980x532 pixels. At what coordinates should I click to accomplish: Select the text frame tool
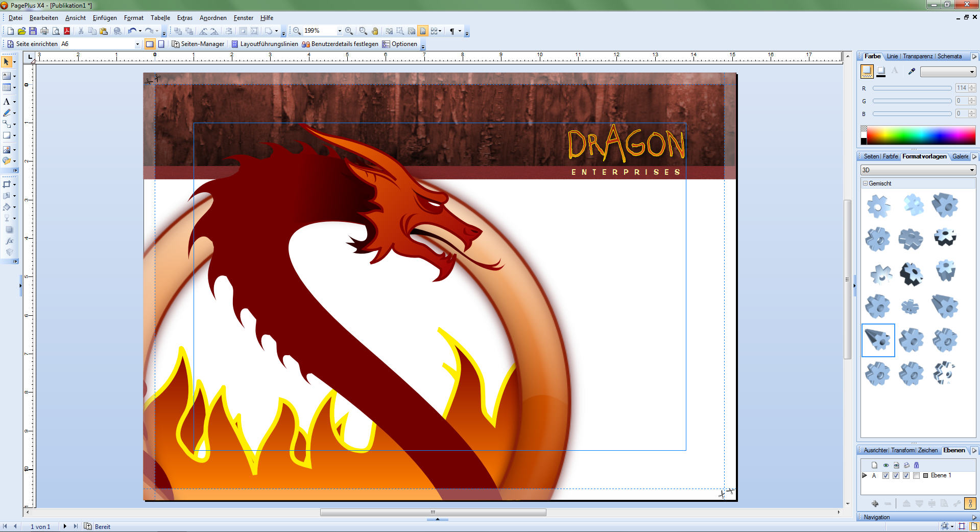point(6,76)
